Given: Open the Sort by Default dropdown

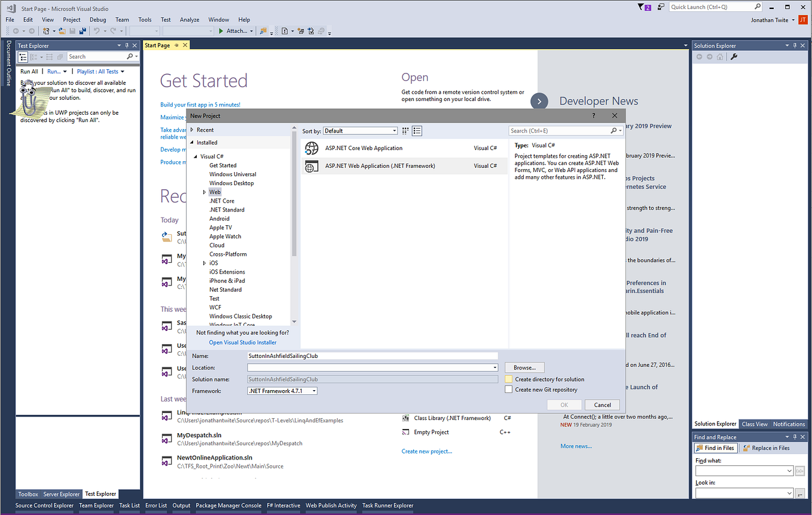Looking at the screenshot, I should [x=359, y=130].
